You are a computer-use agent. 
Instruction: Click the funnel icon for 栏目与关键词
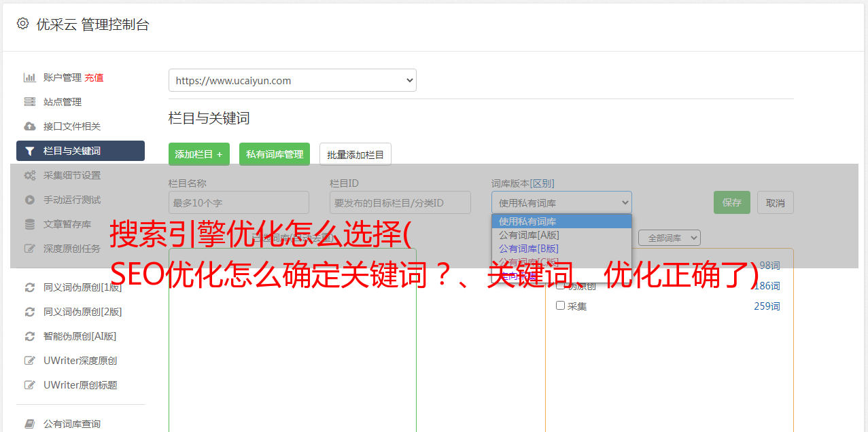30,151
